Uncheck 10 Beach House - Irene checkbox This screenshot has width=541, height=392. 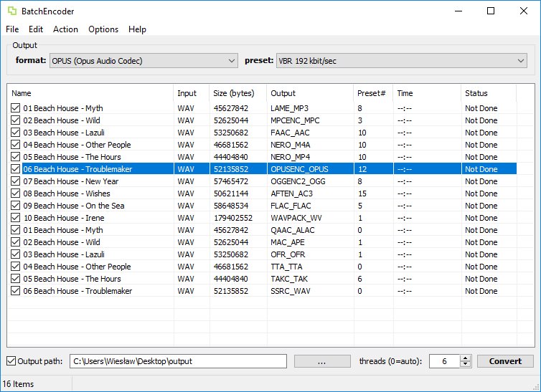[15, 218]
